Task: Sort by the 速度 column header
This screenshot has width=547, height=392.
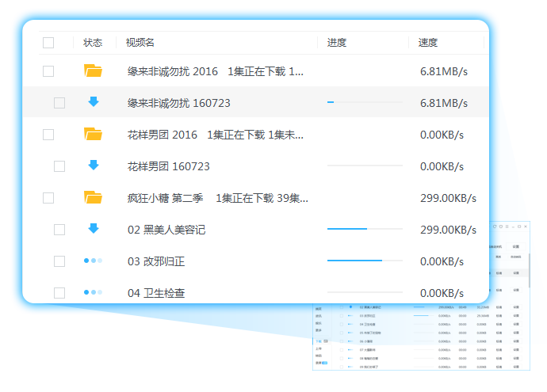Action: pos(428,43)
